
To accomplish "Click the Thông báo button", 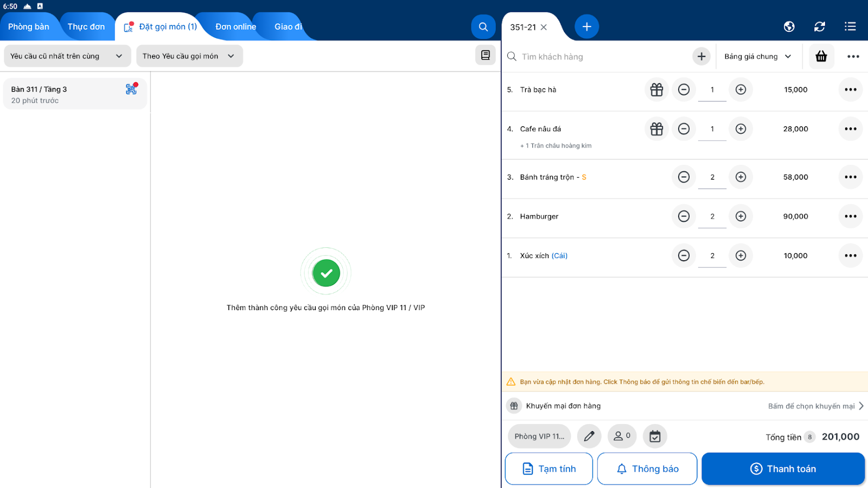I will pyautogui.click(x=647, y=468).
